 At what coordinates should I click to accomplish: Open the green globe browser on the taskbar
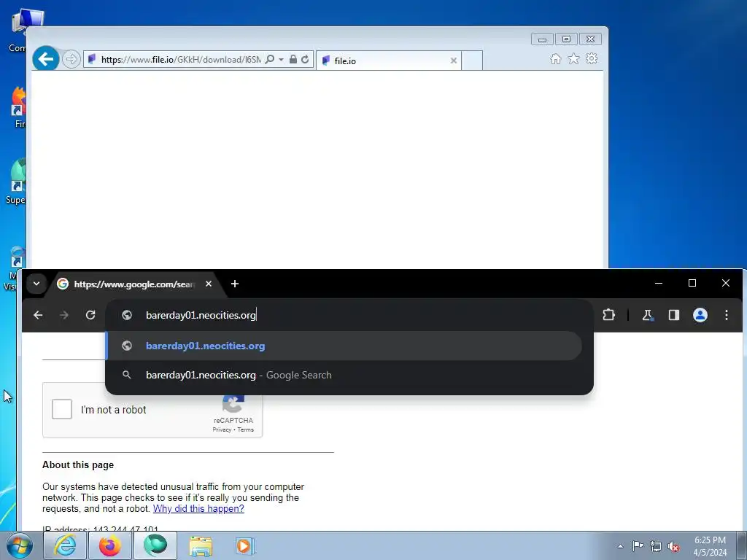tap(155, 545)
